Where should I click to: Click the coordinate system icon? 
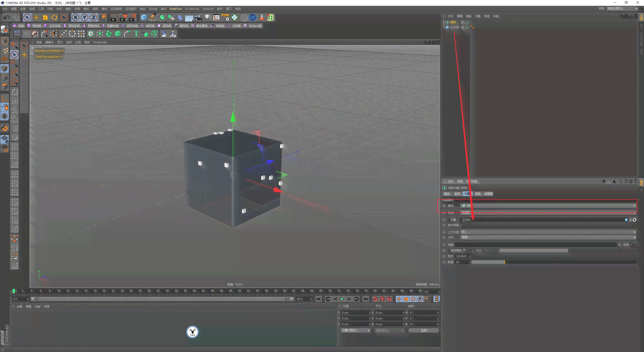[103, 17]
